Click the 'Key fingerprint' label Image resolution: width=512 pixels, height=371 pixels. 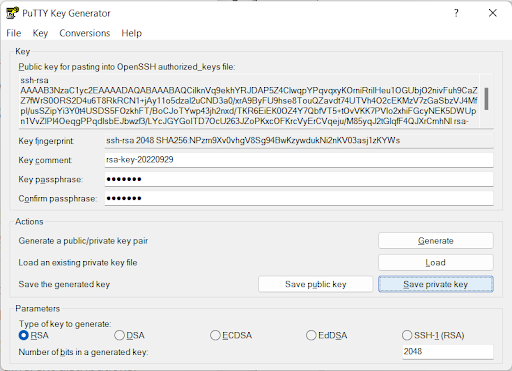point(46,141)
